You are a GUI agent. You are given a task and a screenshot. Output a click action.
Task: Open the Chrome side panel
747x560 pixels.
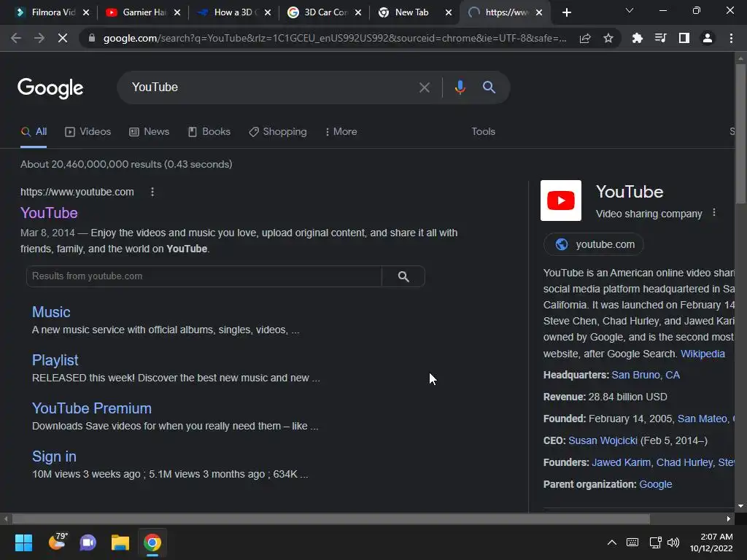(x=684, y=38)
